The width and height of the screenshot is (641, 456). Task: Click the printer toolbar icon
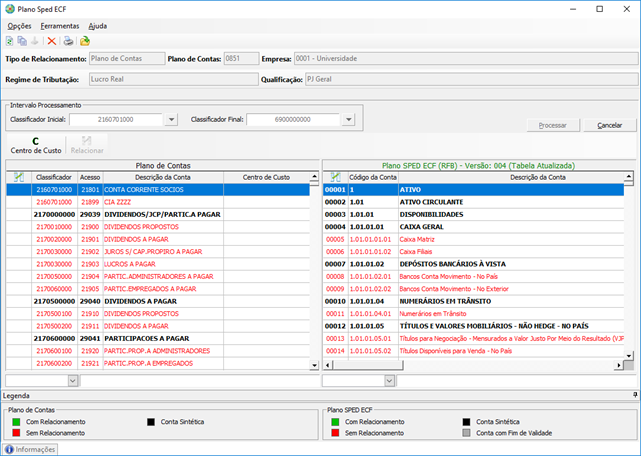point(68,41)
